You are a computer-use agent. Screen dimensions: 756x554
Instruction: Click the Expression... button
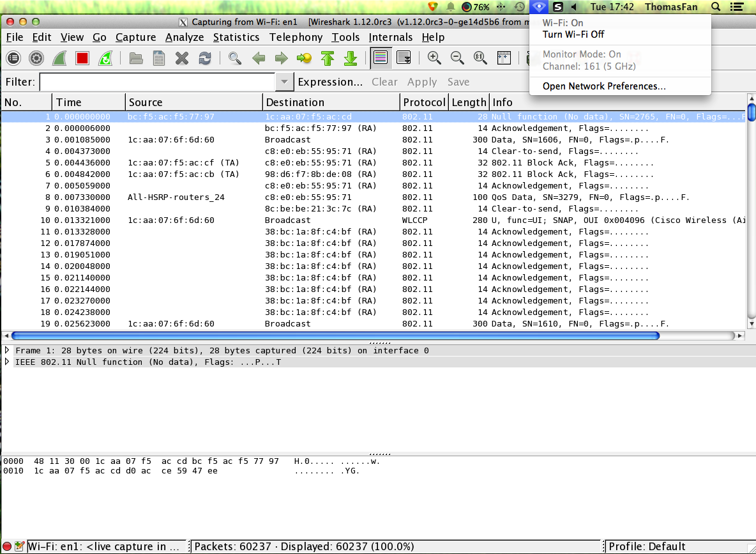coord(330,82)
